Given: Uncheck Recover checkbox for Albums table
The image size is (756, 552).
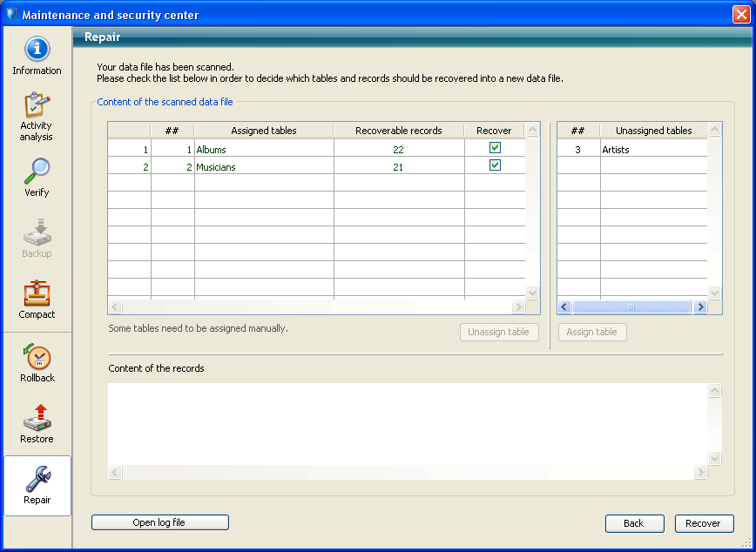Looking at the screenshot, I should coord(495,148).
